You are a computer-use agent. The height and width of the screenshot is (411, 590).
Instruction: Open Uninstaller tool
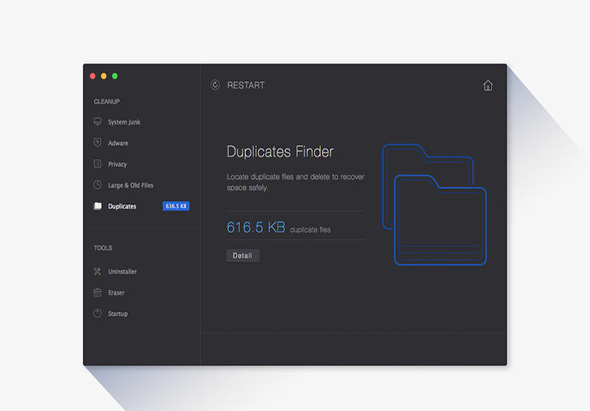pos(122,271)
